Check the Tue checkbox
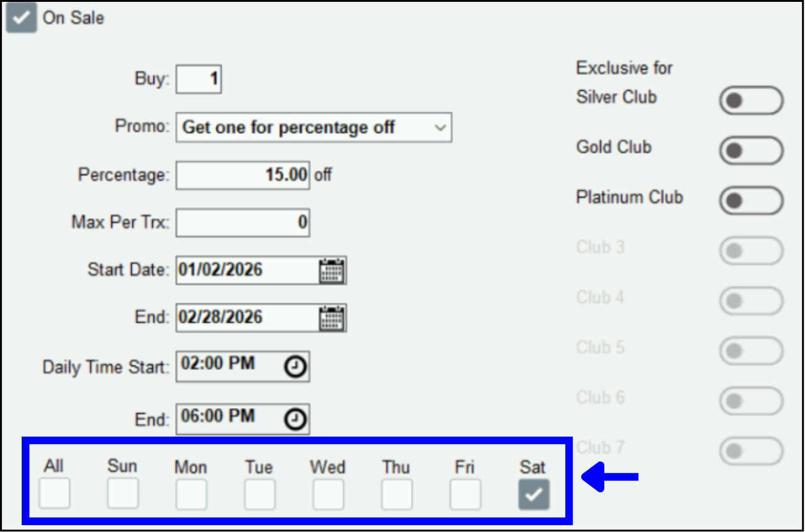The height and width of the screenshot is (532, 805). click(x=259, y=494)
